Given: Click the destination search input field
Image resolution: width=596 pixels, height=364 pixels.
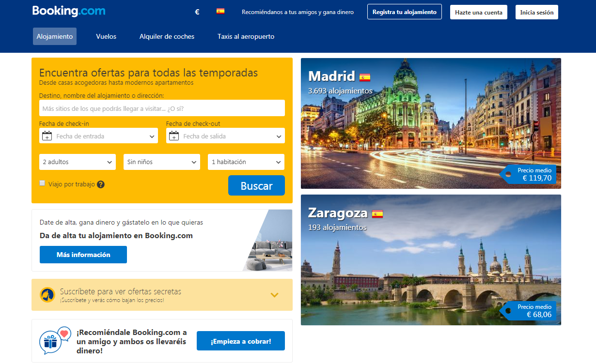Looking at the screenshot, I should pos(162,108).
